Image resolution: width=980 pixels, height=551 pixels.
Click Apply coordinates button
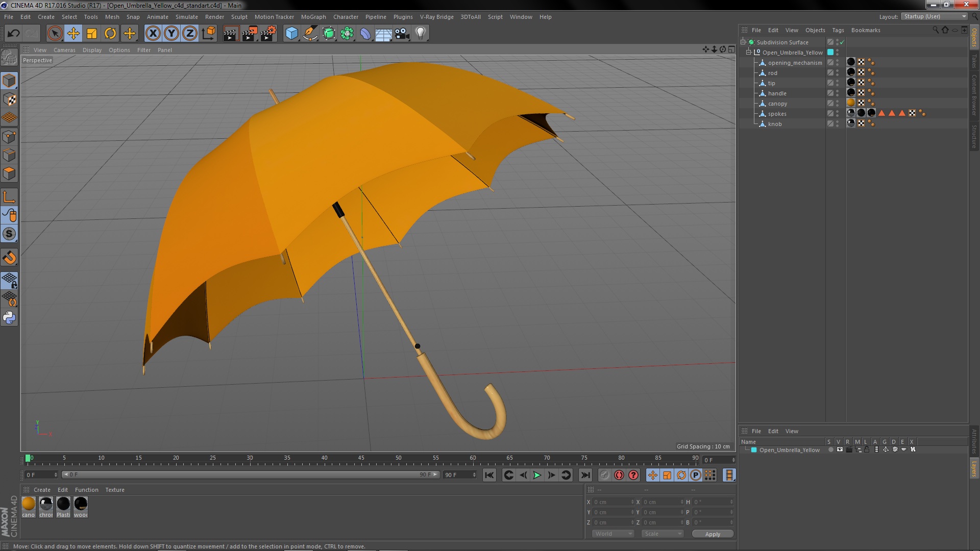click(713, 534)
